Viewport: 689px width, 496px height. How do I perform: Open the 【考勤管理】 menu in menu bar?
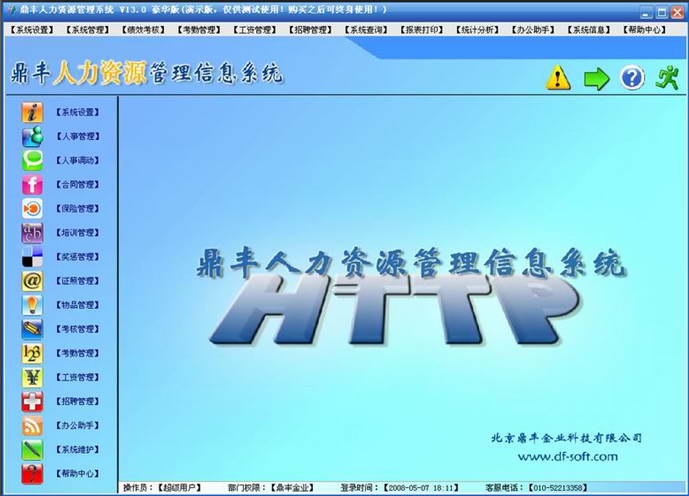click(199, 30)
